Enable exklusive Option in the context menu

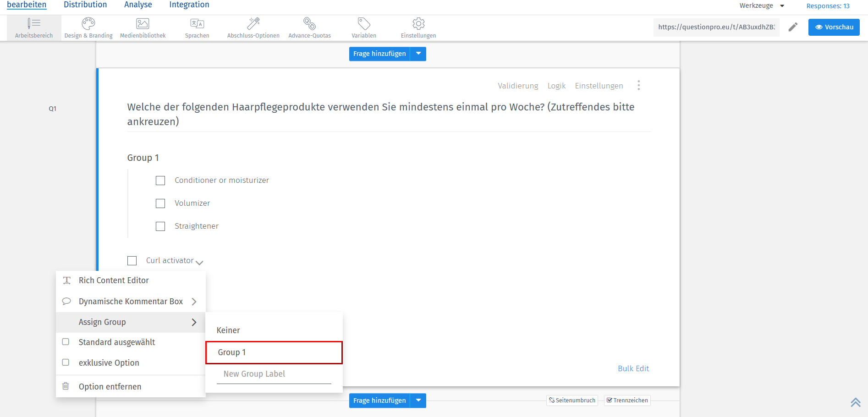(66, 362)
